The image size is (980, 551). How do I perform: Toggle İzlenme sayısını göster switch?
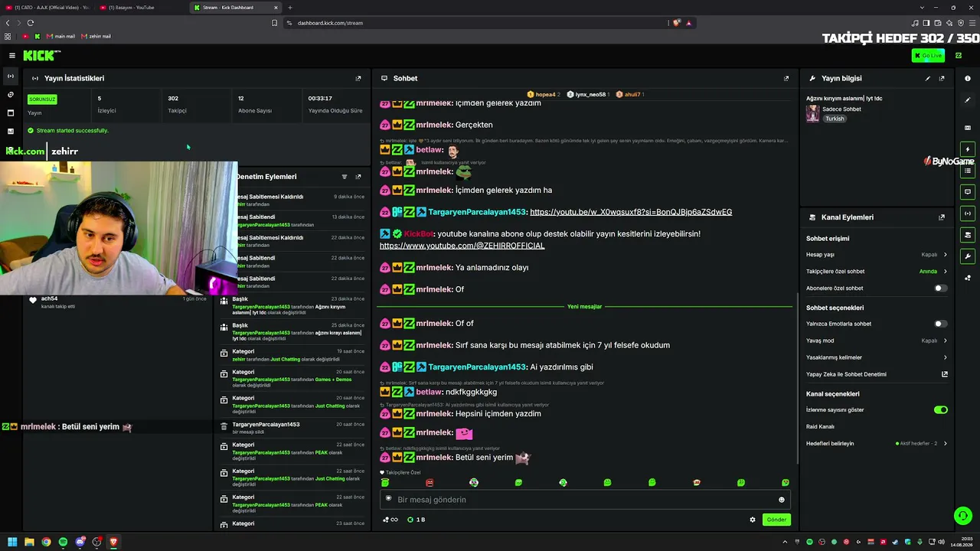coord(940,410)
